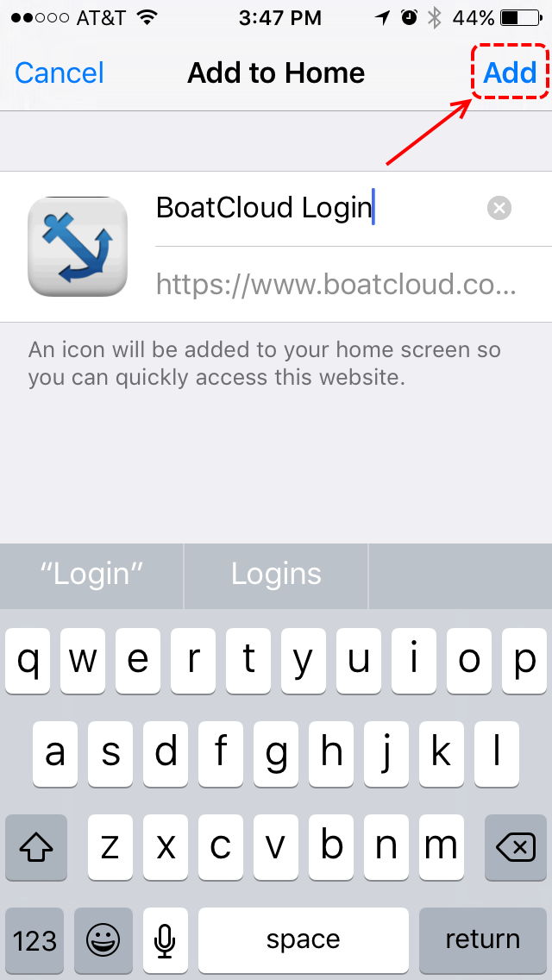Open the emoji keyboard
This screenshot has height=980, width=552.
(x=103, y=940)
